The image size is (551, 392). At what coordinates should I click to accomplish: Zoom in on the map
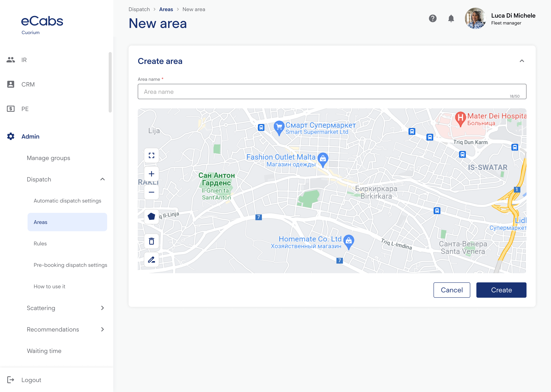coord(152,174)
